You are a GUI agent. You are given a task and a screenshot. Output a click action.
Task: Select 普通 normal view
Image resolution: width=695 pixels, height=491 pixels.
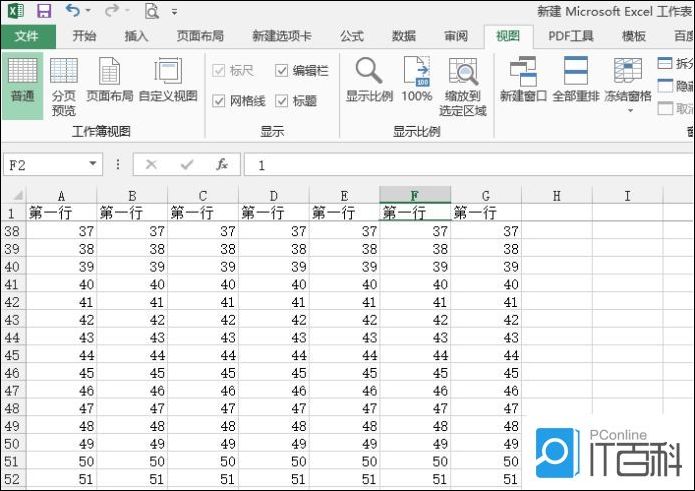23,86
